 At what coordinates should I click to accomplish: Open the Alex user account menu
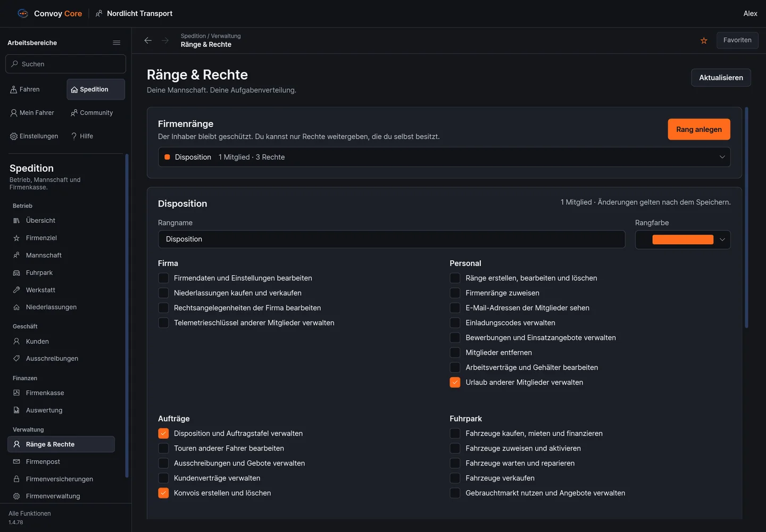point(750,13)
